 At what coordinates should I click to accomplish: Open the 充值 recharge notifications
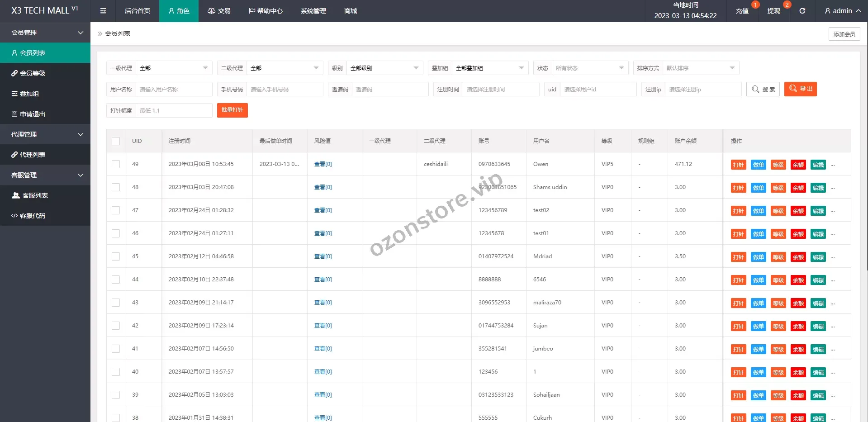click(742, 11)
